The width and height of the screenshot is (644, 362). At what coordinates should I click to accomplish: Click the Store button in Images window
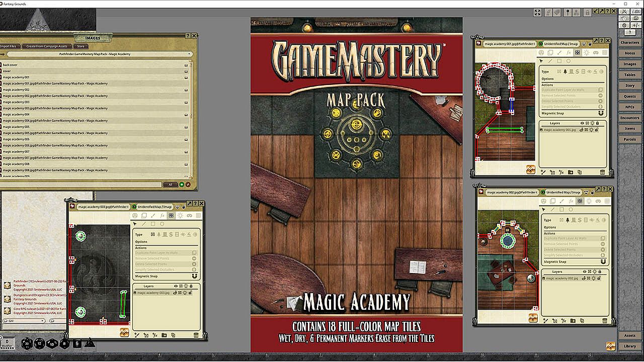[x=80, y=46]
